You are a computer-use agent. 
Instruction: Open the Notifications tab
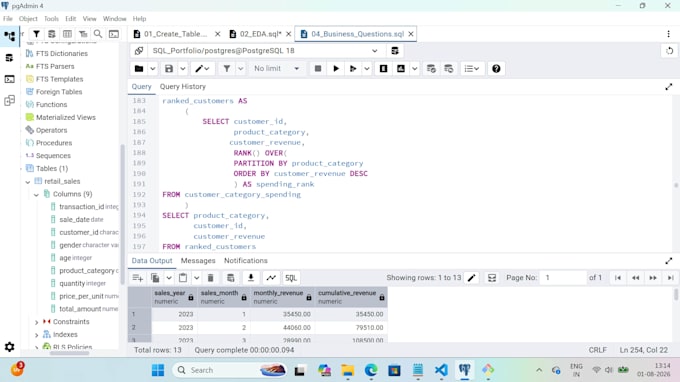point(245,261)
